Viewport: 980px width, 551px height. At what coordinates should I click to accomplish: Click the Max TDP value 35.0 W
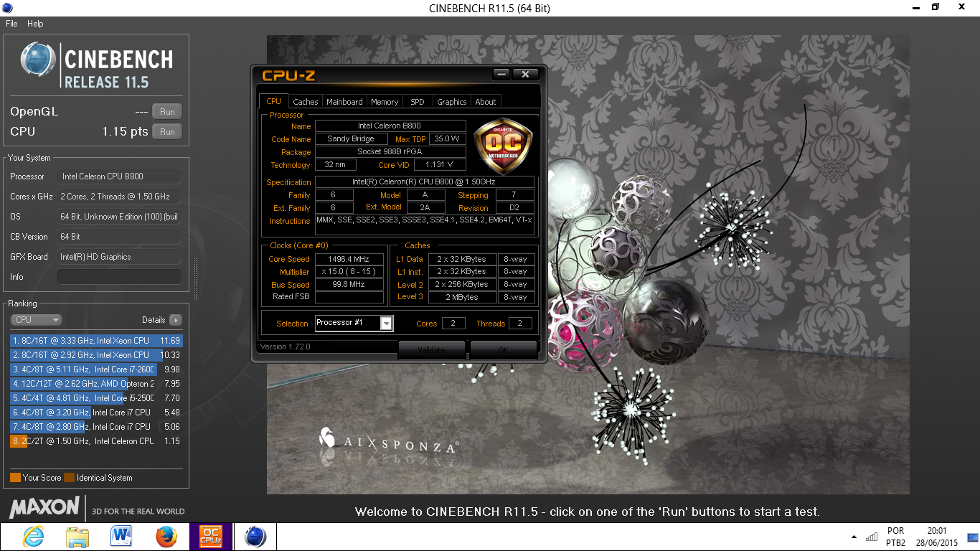(x=448, y=139)
